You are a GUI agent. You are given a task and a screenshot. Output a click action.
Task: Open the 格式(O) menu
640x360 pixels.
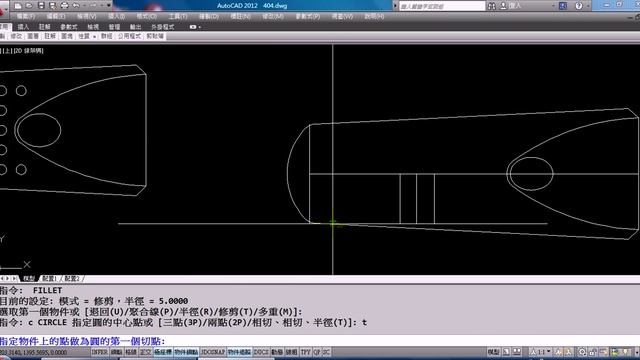tap(147, 16)
